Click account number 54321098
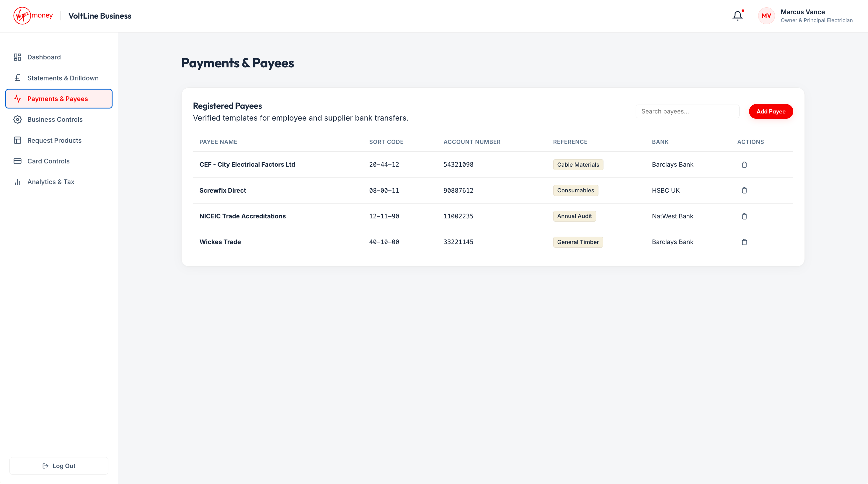Viewport: 868px width, 484px height. point(458,165)
